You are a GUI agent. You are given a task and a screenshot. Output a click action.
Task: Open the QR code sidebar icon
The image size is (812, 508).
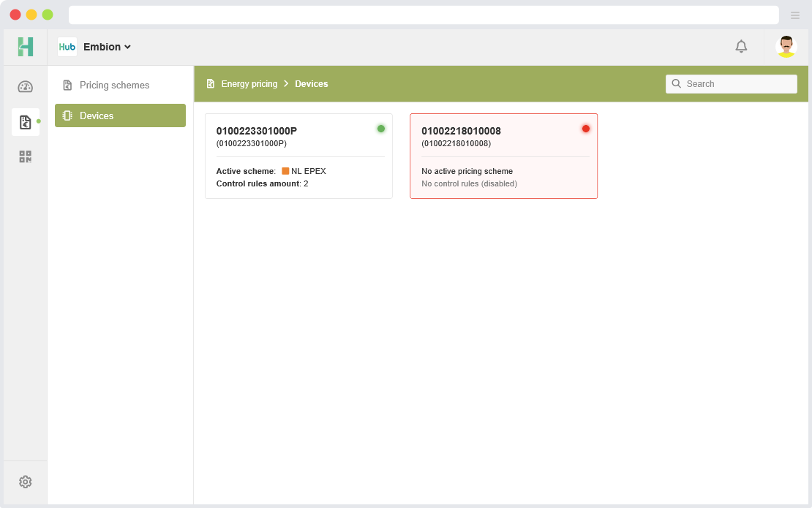[26, 156]
